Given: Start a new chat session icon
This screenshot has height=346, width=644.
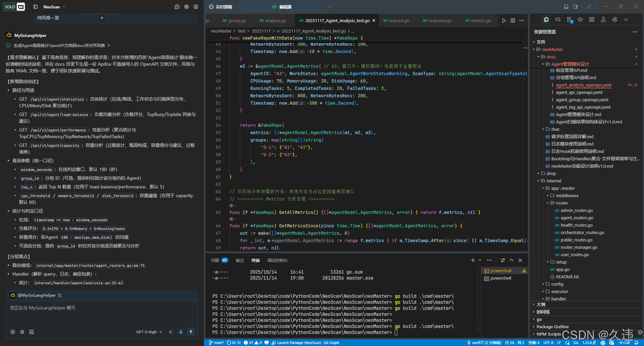Looking at the screenshot, I should click(x=177, y=7).
